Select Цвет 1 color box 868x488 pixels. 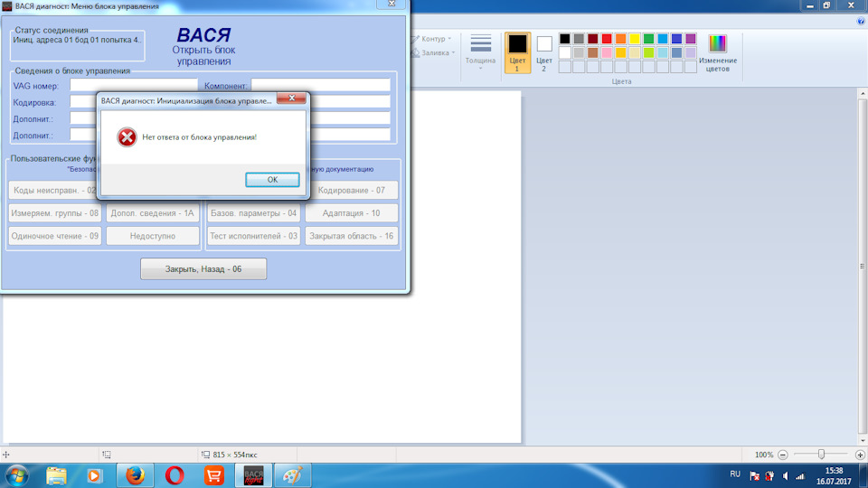click(517, 52)
